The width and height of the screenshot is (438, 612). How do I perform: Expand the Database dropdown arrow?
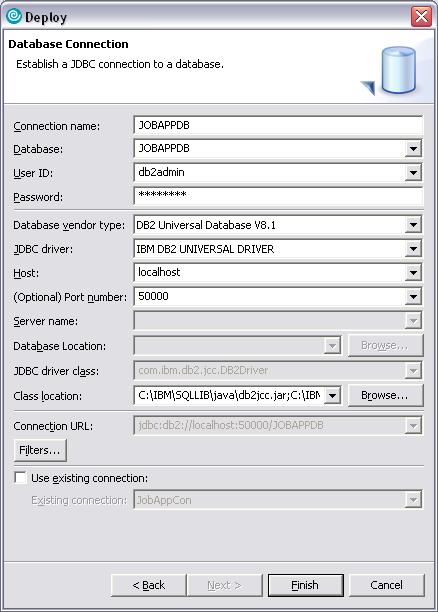[413, 149]
